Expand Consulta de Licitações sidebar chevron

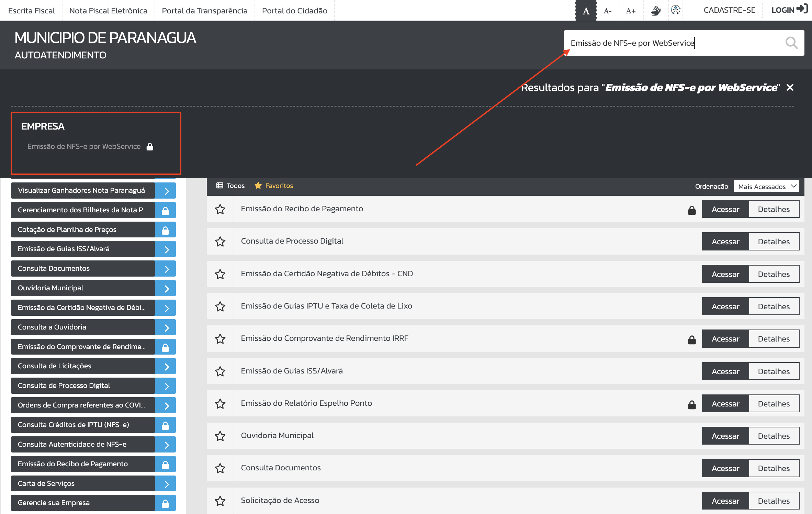tap(166, 366)
